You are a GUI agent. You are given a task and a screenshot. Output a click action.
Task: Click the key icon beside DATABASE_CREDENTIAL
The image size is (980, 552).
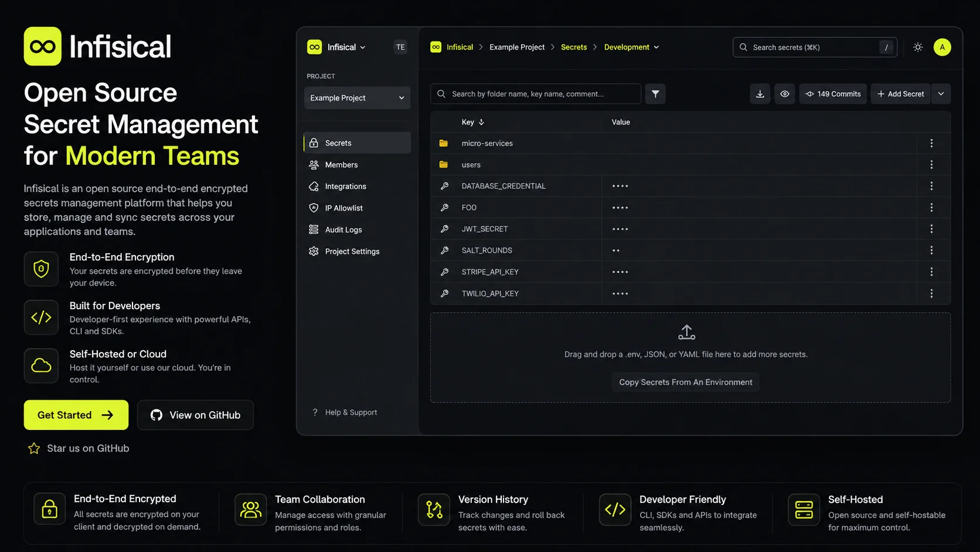pos(444,186)
